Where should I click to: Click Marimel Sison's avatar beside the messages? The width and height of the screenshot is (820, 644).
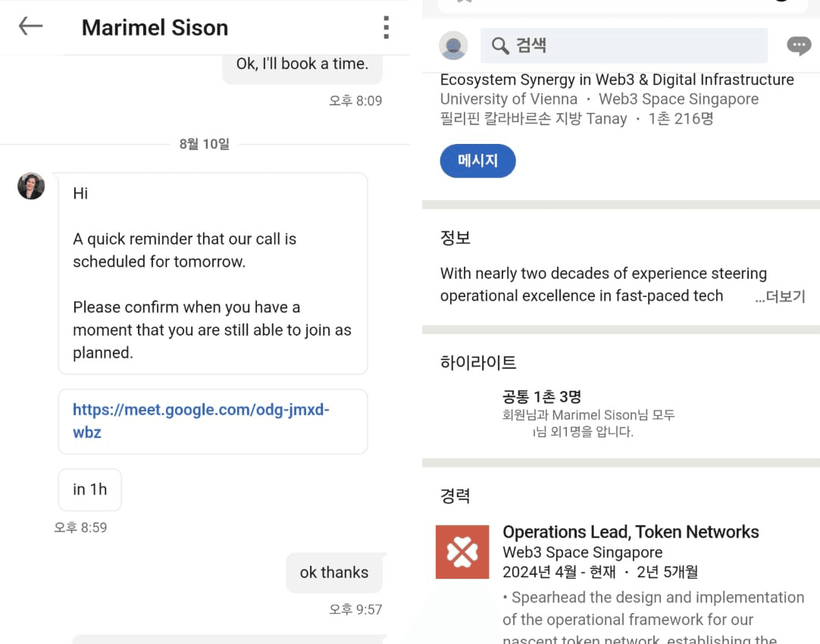[31, 186]
